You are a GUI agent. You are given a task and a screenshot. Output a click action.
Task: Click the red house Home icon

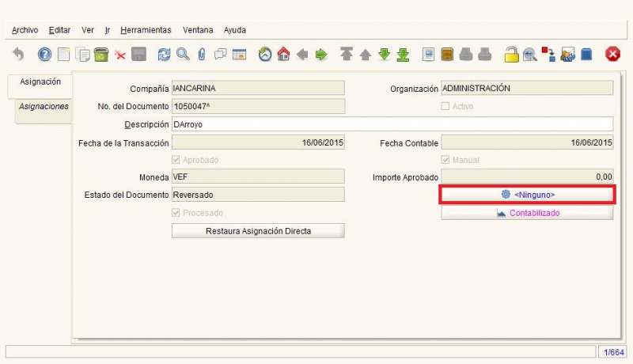283,55
